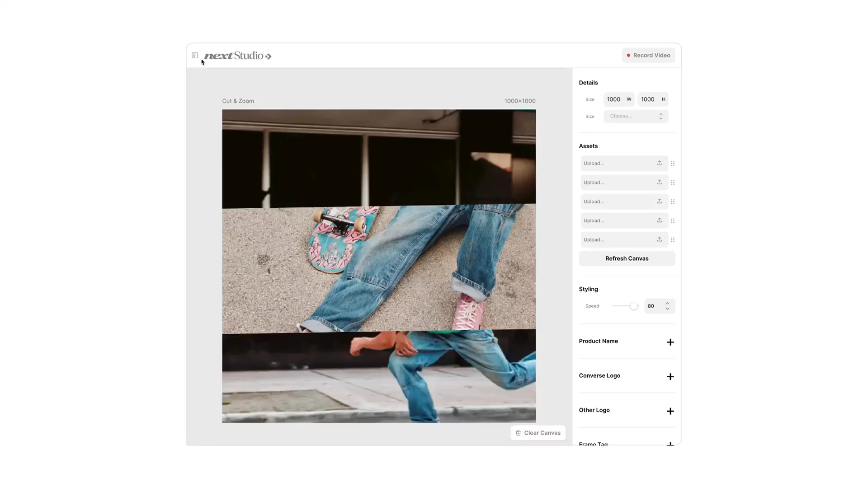Click the Refresh Canvas button
The image size is (868, 488).
coord(627,258)
